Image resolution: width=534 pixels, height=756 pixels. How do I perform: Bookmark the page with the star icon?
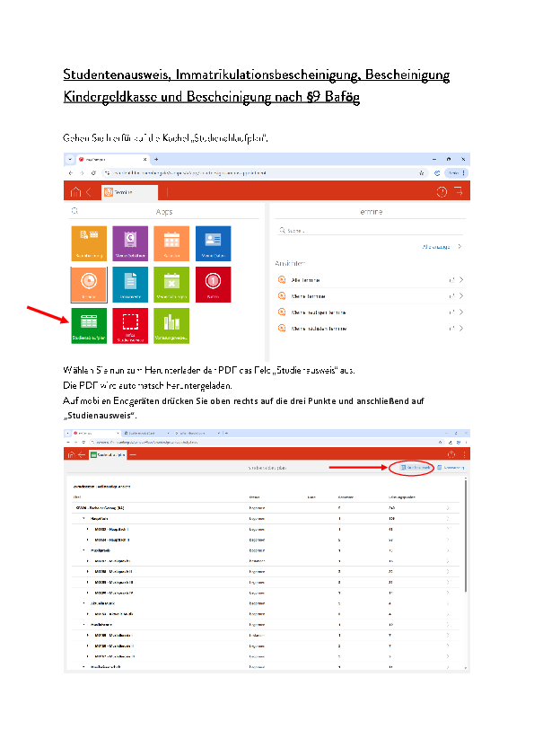click(x=421, y=172)
